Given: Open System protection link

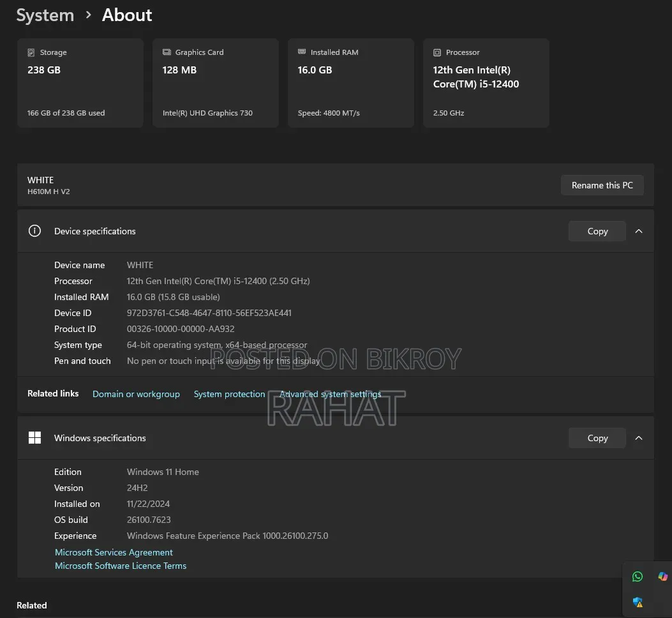Looking at the screenshot, I should click(229, 394).
